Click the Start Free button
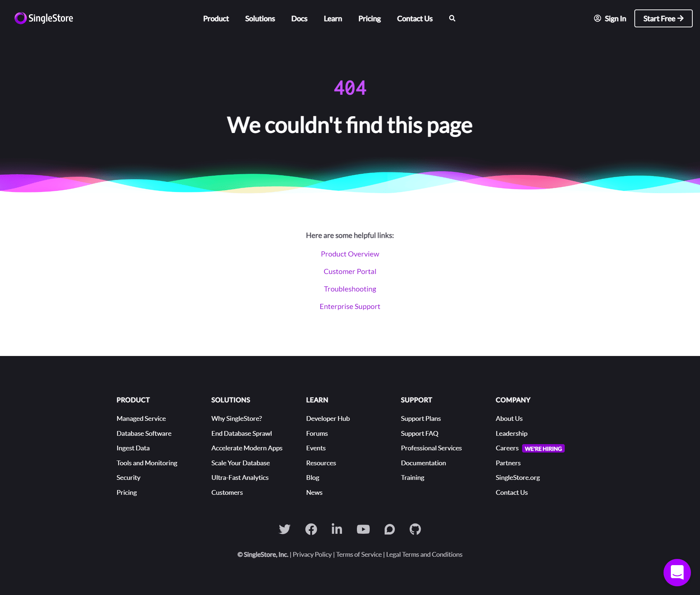Image resolution: width=700 pixels, height=595 pixels. [x=663, y=18]
